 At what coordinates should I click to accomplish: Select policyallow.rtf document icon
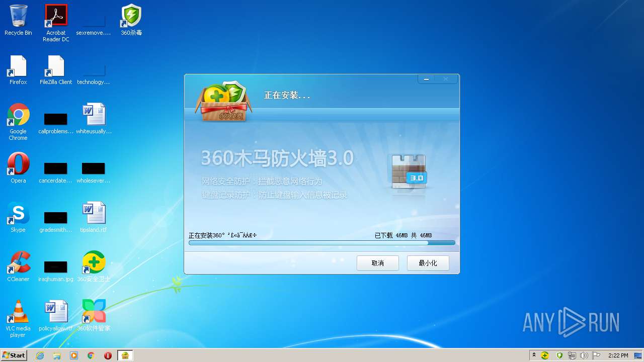[56, 316]
